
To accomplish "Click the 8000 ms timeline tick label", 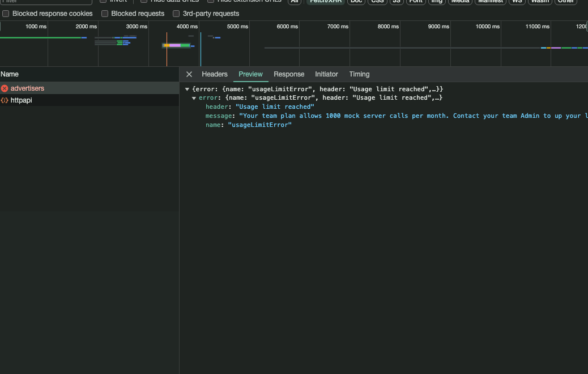I will tap(388, 27).
